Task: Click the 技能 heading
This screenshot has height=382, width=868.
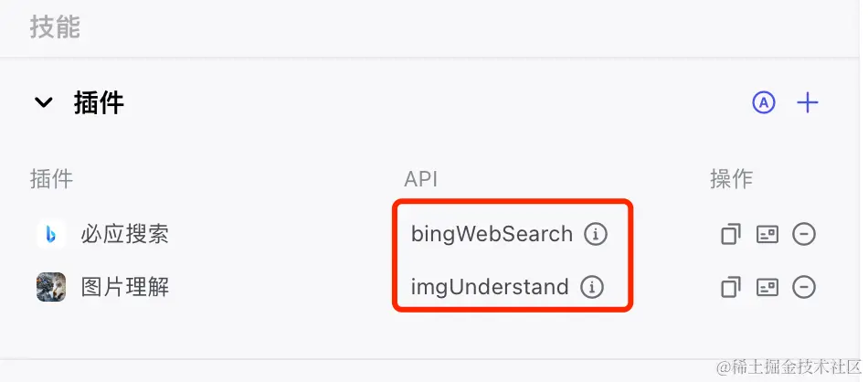Action: coord(55,27)
